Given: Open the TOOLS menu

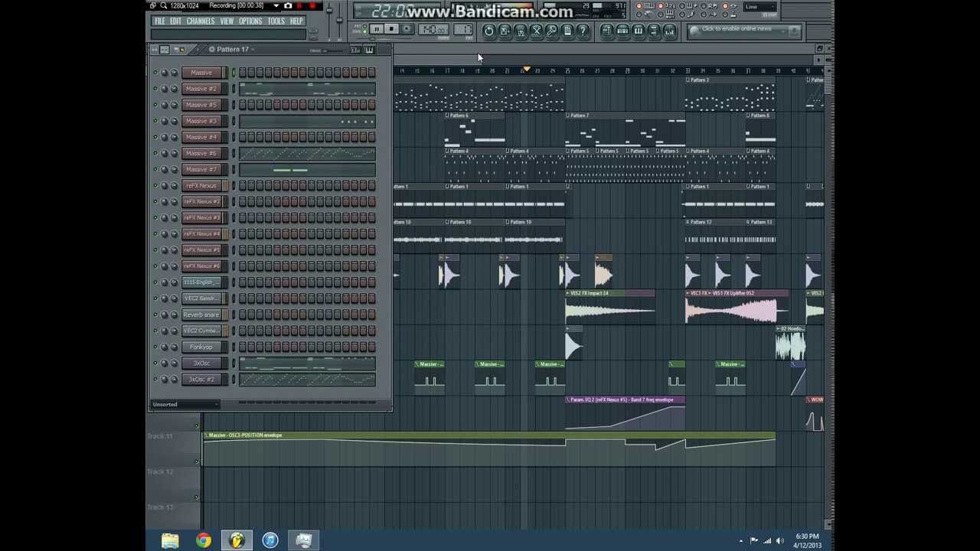Looking at the screenshot, I should (276, 21).
